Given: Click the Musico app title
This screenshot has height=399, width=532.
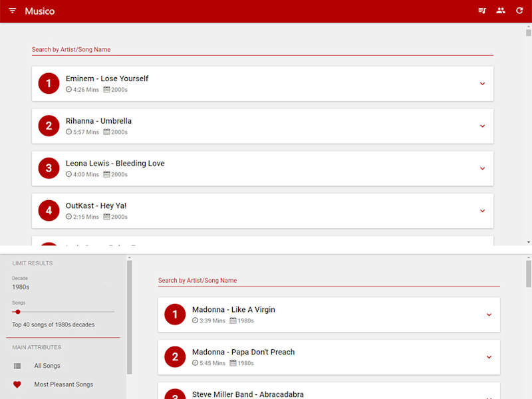Looking at the screenshot, I should click(x=40, y=11).
